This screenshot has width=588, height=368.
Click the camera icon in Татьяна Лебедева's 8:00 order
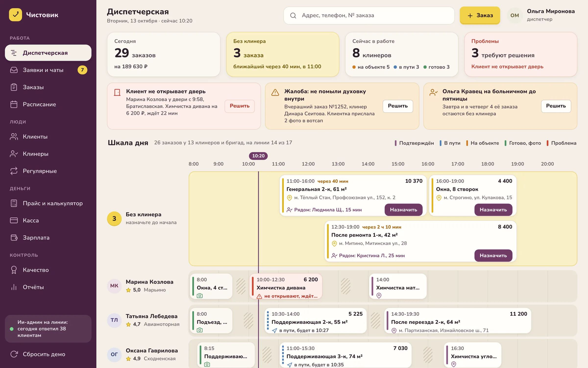coord(200,330)
